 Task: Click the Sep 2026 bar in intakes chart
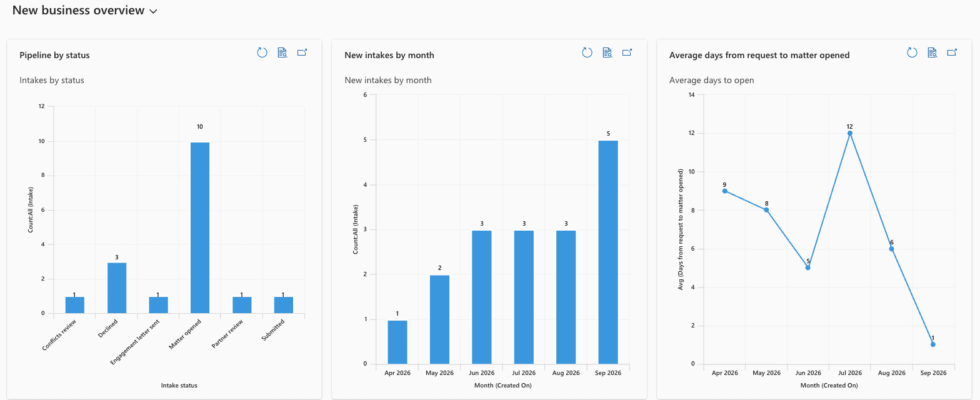[608, 252]
